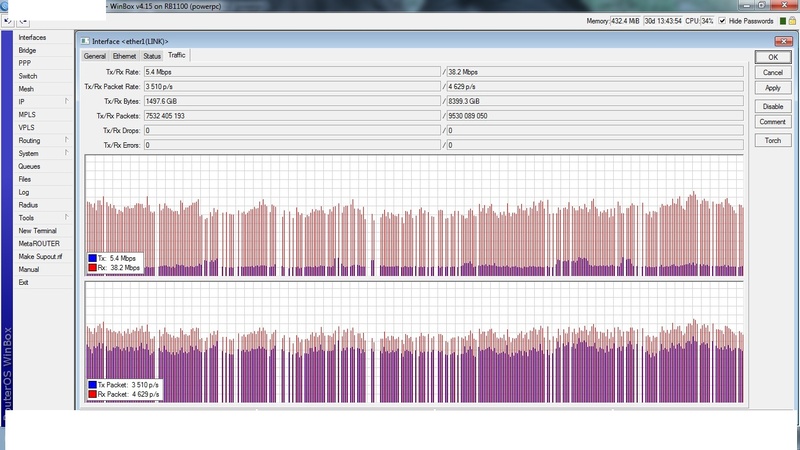The image size is (800, 450).
Task: Confirm with the OK button
Action: [x=773, y=57]
